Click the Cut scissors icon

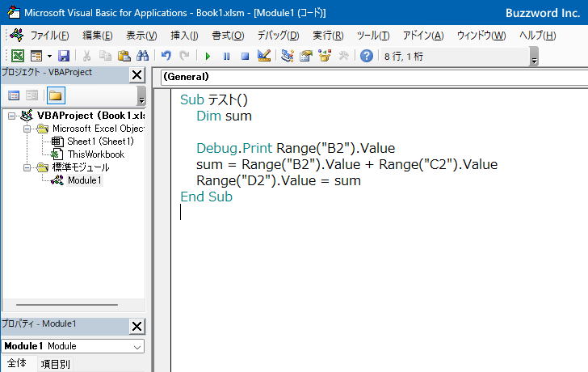click(x=86, y=56)
